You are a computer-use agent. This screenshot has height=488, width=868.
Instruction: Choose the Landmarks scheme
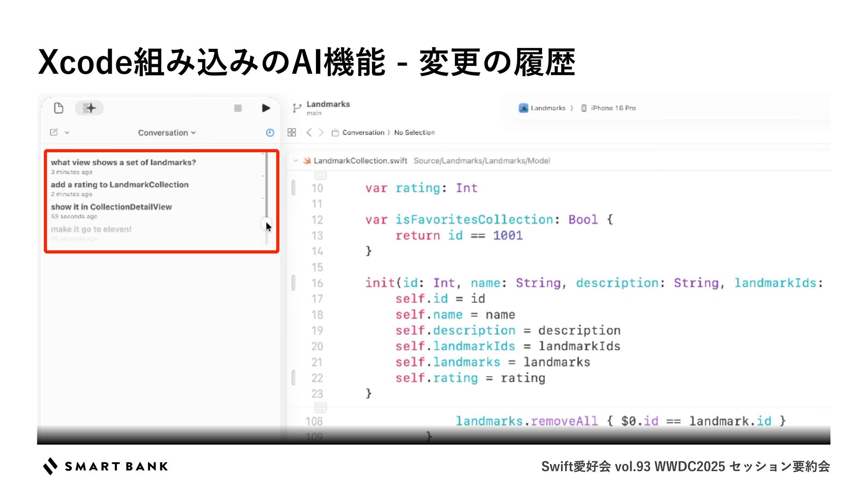(542, 108)
